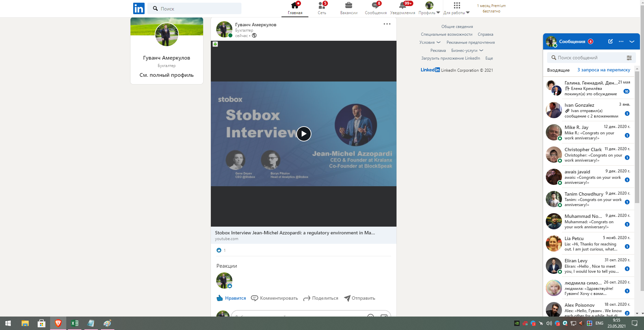Open the Stobox Interview youtube.com link title
644x330 pixels.
pos(295,233)
